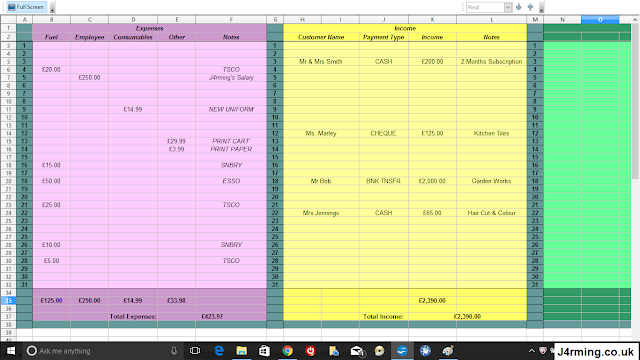640x360 pixels.
Task: Open Find toolbar overflow options arrow
Action: pos(541,7)
